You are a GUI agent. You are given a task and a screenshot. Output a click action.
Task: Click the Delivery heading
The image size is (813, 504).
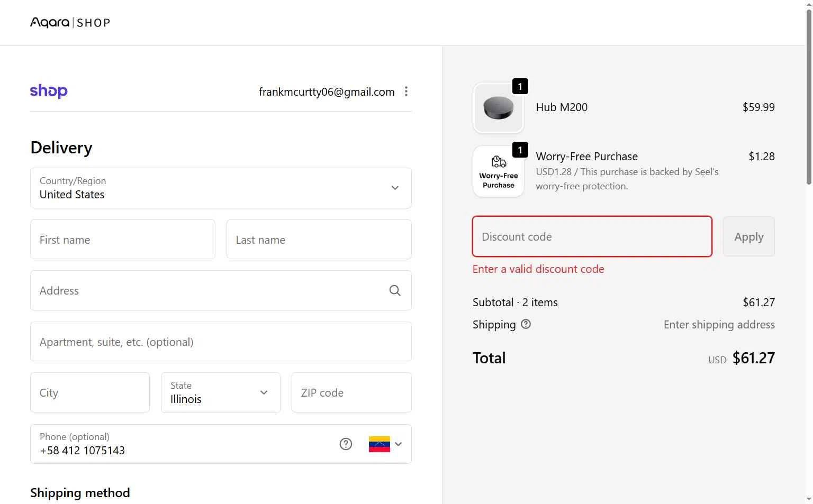point(61,148)
